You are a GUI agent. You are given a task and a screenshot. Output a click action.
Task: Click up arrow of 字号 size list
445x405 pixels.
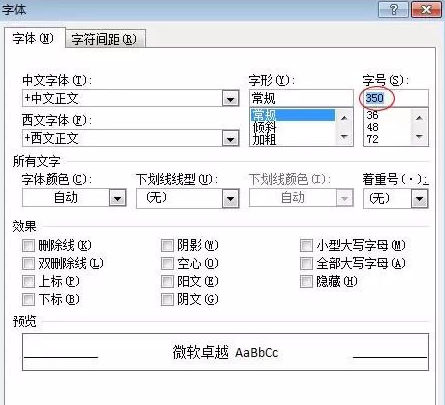pos(419,118)
